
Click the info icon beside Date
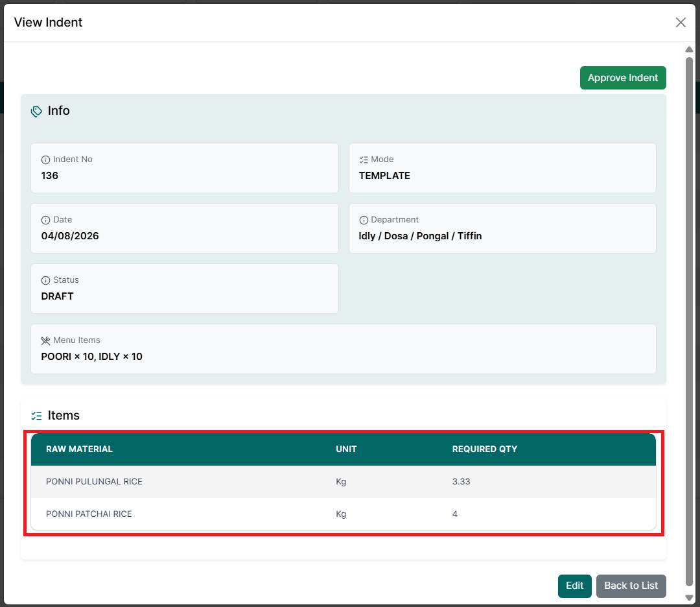click(x=45, y=220)
